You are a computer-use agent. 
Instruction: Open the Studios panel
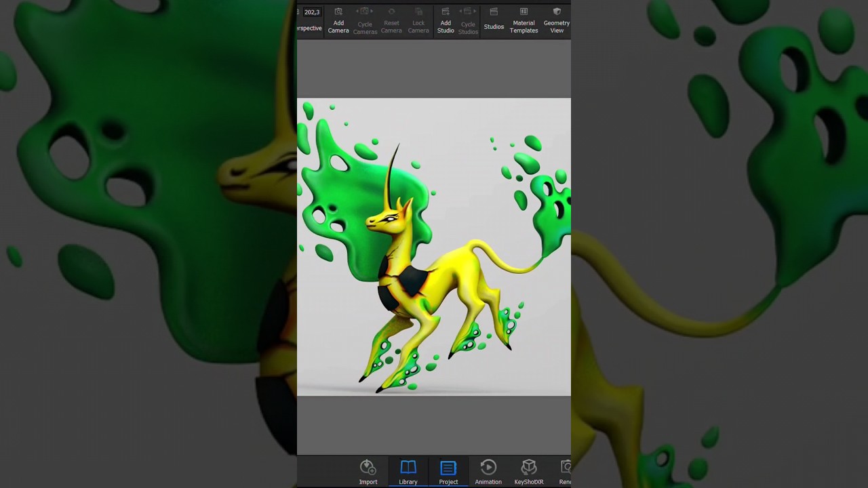[x=494, y=20]
